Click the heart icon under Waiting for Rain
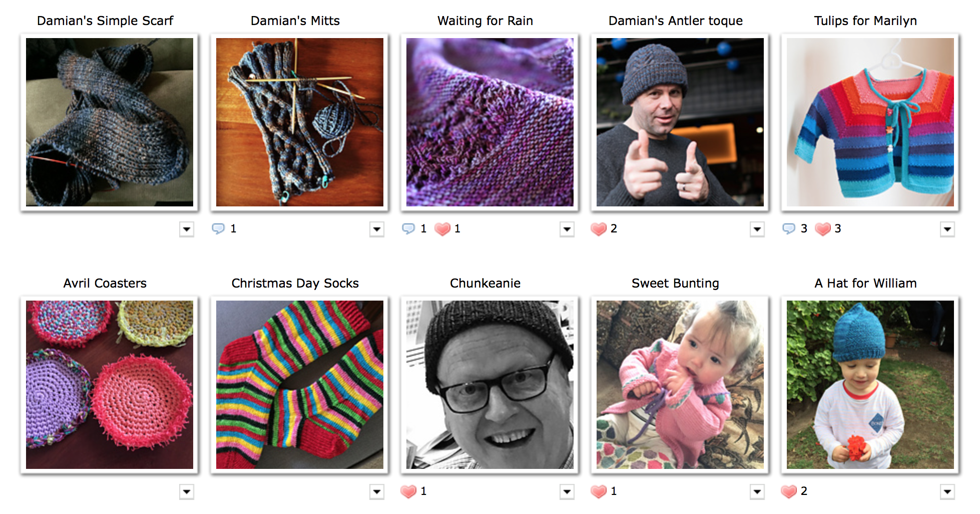This screenshot has width=980, height=514. coord(442,229)
